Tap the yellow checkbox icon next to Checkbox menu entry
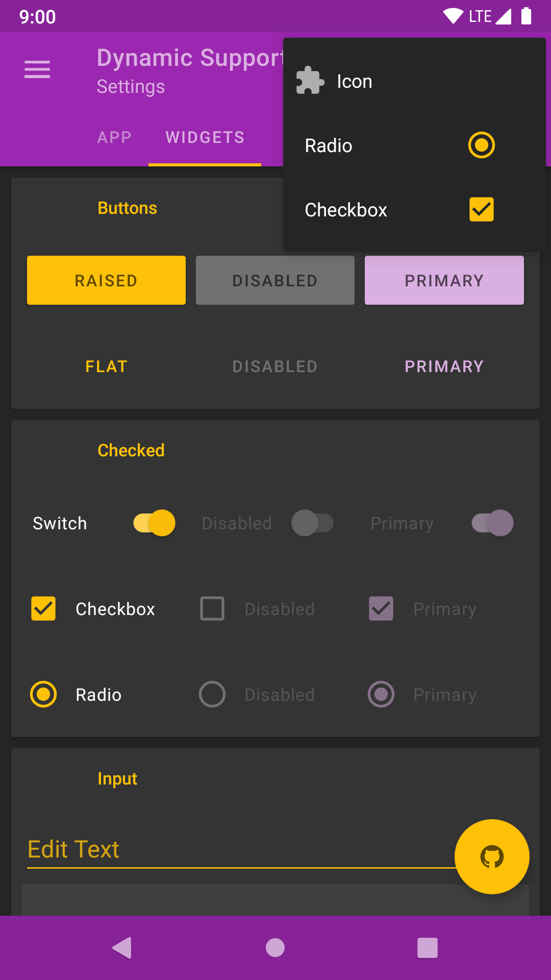The width and height of the screenshot is (551, 980). [x=481, y=209]
